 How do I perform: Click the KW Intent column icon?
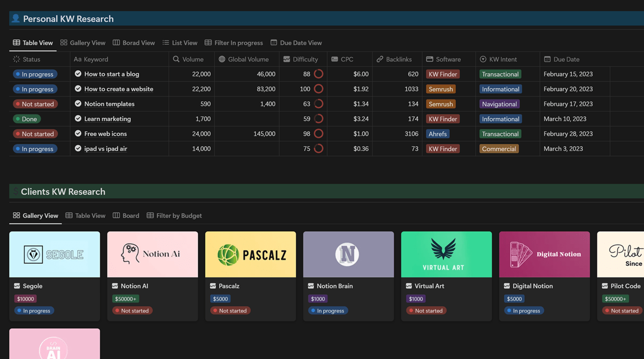coord(483,59)
